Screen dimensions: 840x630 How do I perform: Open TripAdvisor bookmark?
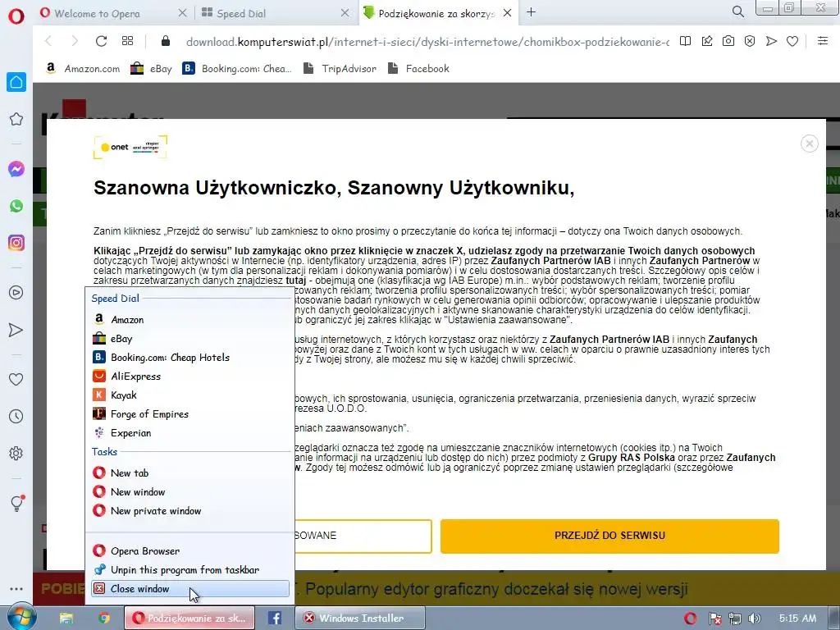pyautogui.click(x=340, y=69)
